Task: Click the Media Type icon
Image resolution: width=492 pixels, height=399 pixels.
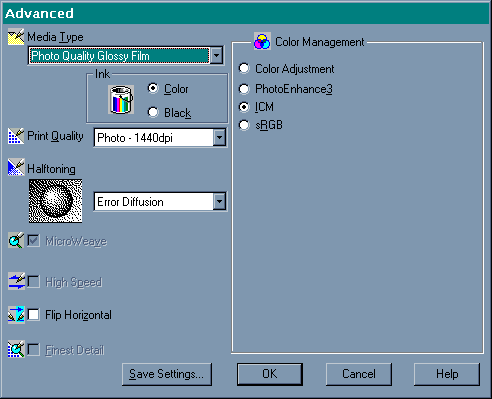Action: click(x=16, y=37)
